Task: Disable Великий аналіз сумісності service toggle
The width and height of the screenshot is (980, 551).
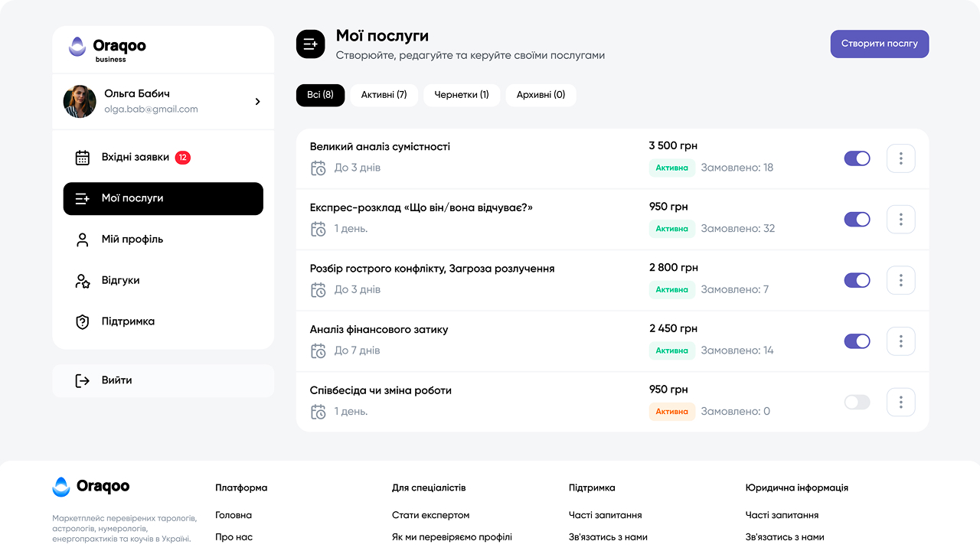Action: [x=857, y=158]
